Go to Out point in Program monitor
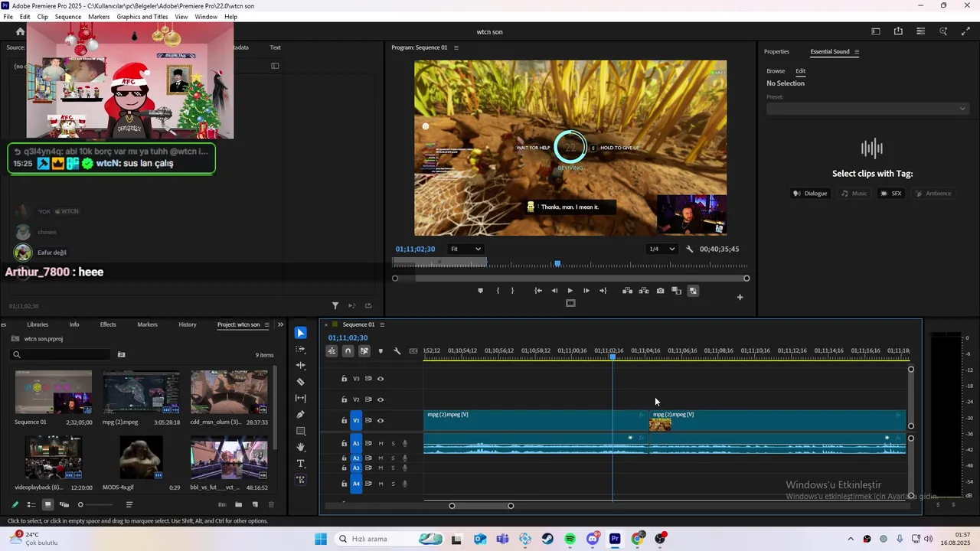This screenshot has width=980, height=551. click(603, 291)
